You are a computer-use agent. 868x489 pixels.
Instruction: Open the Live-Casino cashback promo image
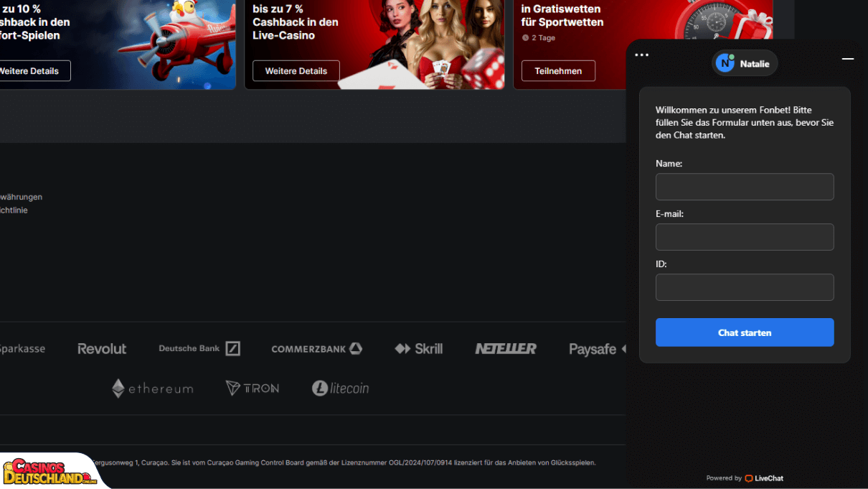(374, 45)
